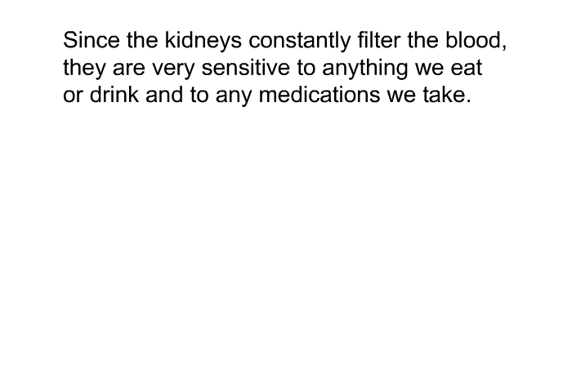Screen dimensions: 572x392
Task: Click the word "the" before "kidneys"
Action: (142, 40)
